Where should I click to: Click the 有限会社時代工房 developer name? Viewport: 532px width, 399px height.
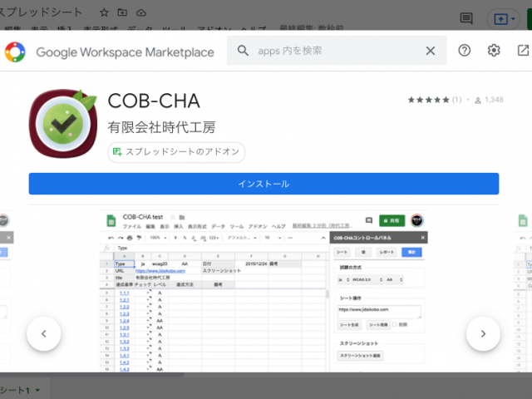(161, 127)
